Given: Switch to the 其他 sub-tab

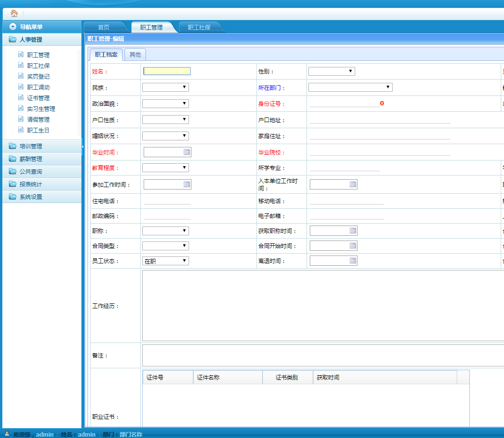Looking at the screenshot, I should pos(135,55).
